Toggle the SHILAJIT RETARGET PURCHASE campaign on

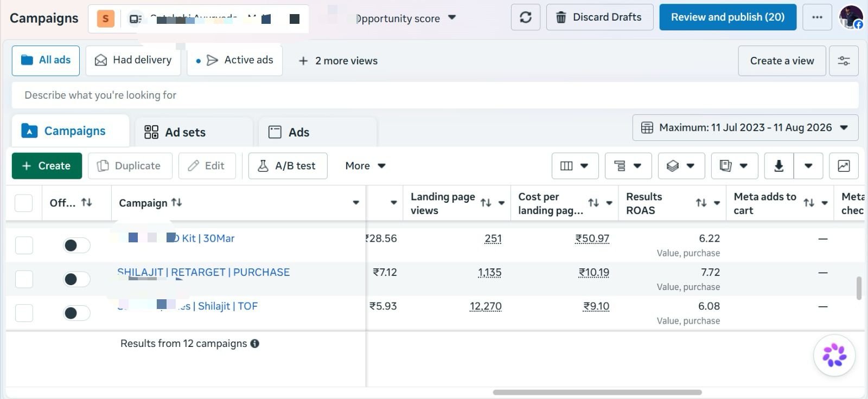[76, 279]
